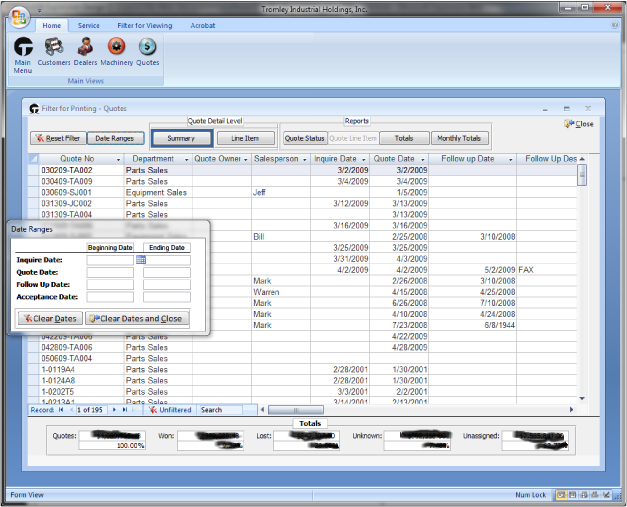Open the Machinery view

[x=116, y=52]
